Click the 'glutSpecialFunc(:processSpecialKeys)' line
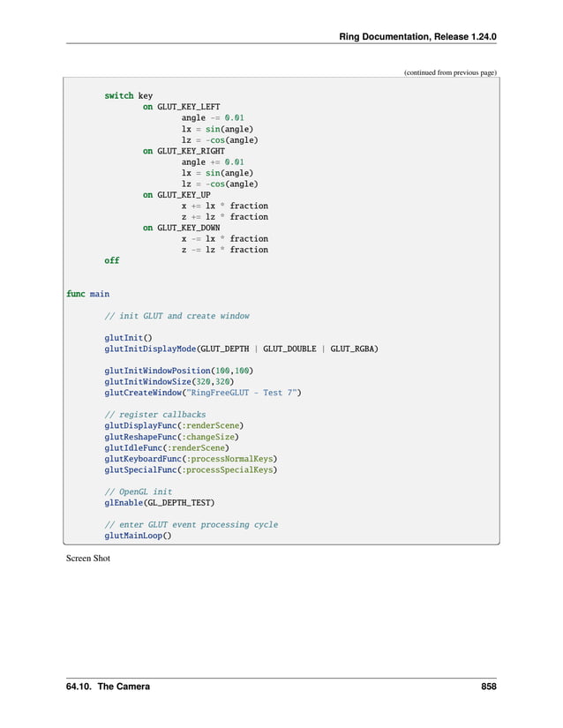The image size is (563, 728). click(x=191, y=469)
